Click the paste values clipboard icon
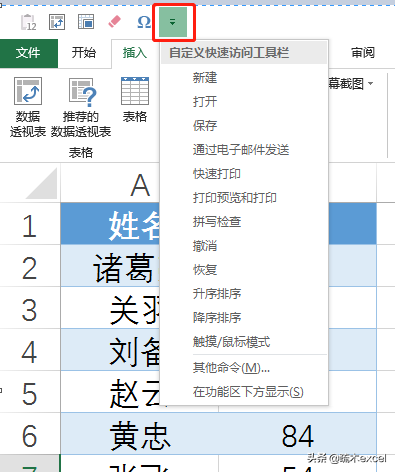 (x=28, y=22)
